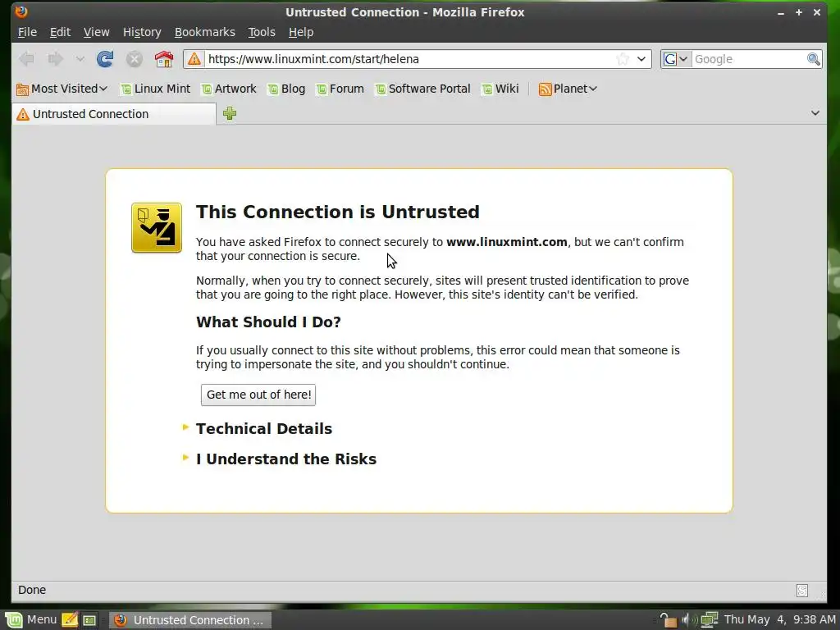The width and height of the screenshot is (840, 630).
Task: Reload the current page
Action: [x=105, y=59]
